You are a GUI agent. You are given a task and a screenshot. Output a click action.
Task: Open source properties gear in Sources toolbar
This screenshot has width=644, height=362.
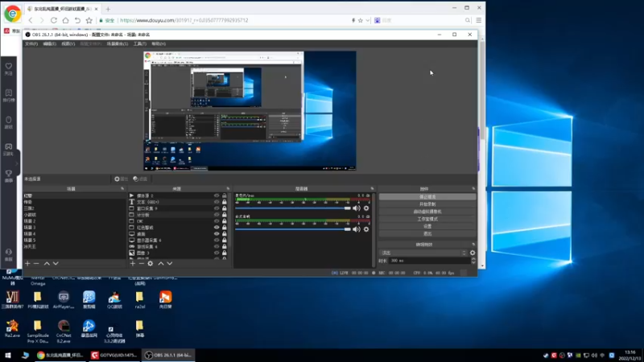click(x=151, y=264)
